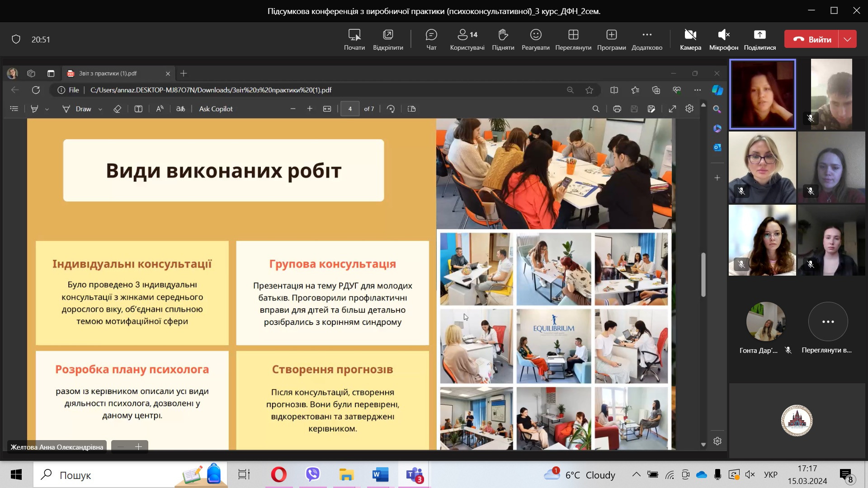Open the More actions menu in Teams
The width and height of the screenshot is (868, 488).
(x=646, y=39)
